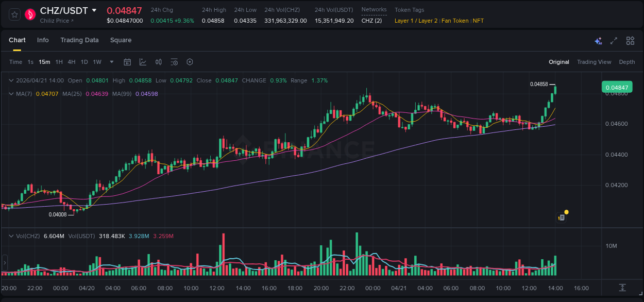Viewport: 644px width, 302px height.
Task: Open the candlestick indicators tool
Action: tap(159, 62)
